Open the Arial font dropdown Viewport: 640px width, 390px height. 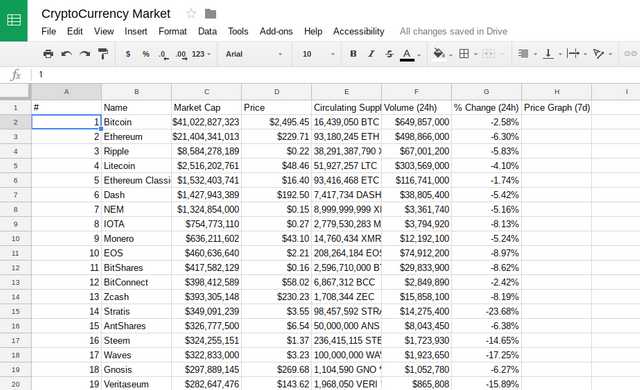[x=253, y=54]
